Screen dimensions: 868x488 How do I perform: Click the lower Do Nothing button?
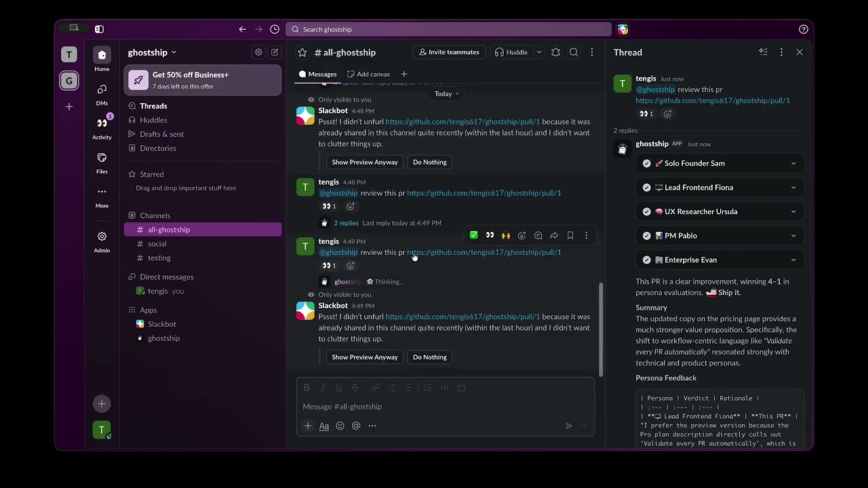(430, 357)
